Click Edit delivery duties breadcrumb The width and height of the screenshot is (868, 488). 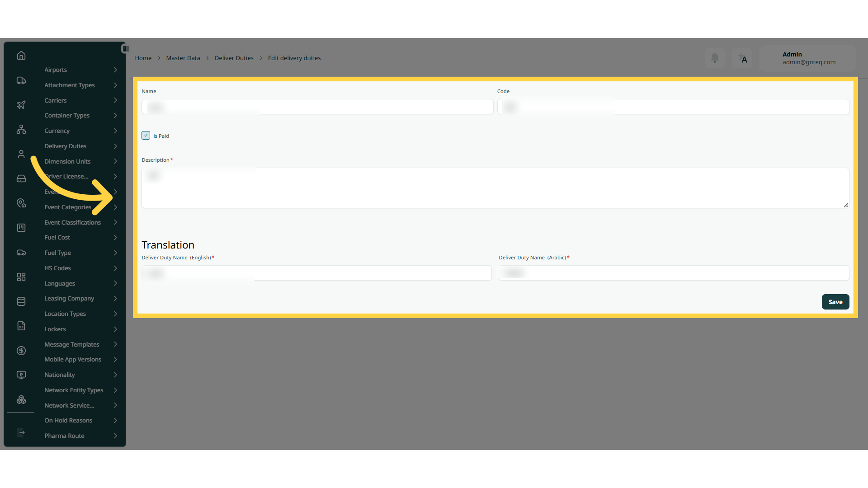pyautogui.click(x=294, y=58)
